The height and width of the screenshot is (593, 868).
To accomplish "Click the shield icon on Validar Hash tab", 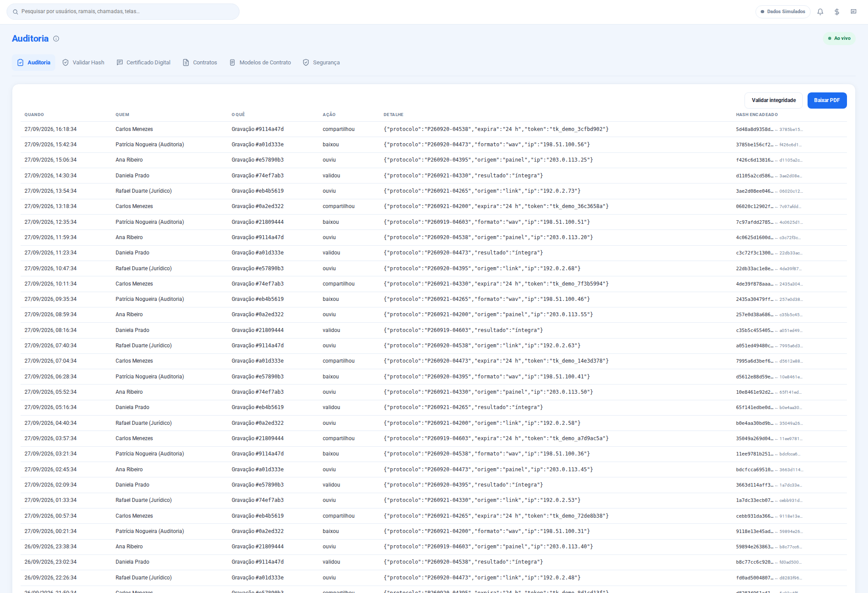I will [x=66, y=63].
